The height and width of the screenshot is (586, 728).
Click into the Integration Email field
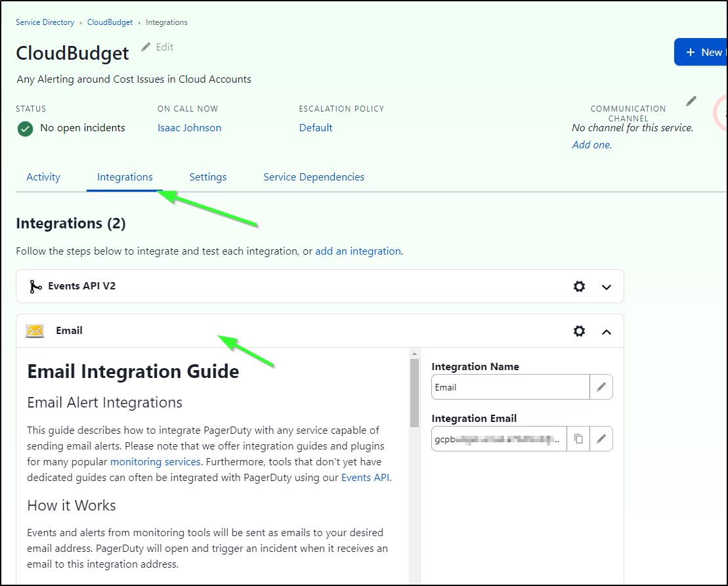[499, 438]
